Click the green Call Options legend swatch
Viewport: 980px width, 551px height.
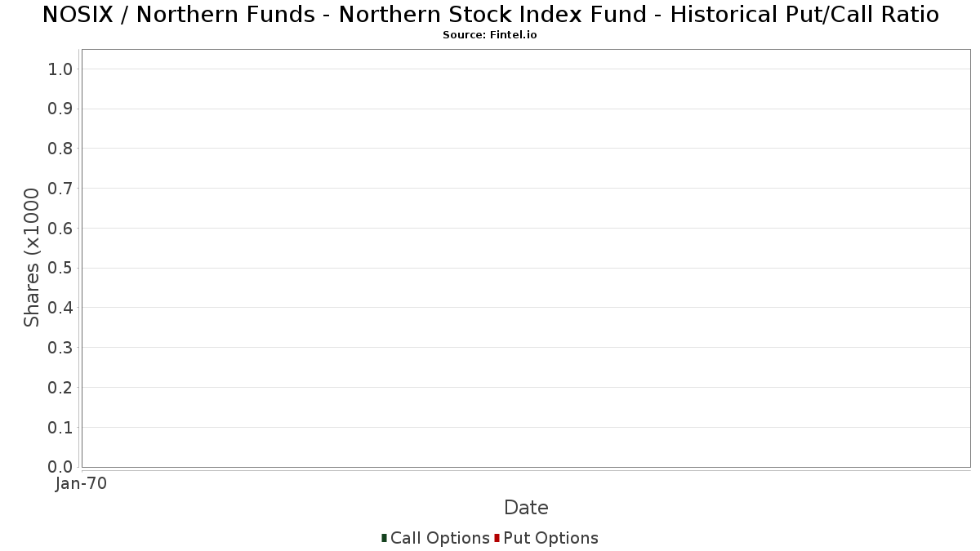tap(384, 538)
